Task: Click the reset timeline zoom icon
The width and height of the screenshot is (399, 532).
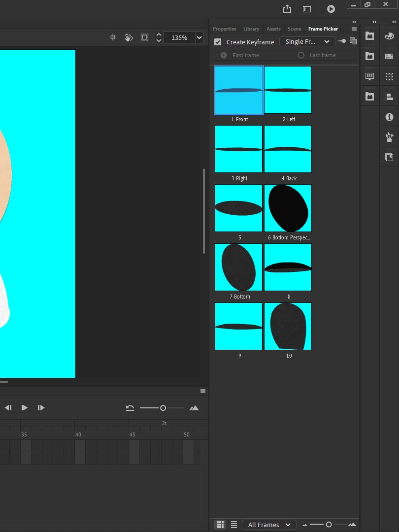Action: click(130, 408)
